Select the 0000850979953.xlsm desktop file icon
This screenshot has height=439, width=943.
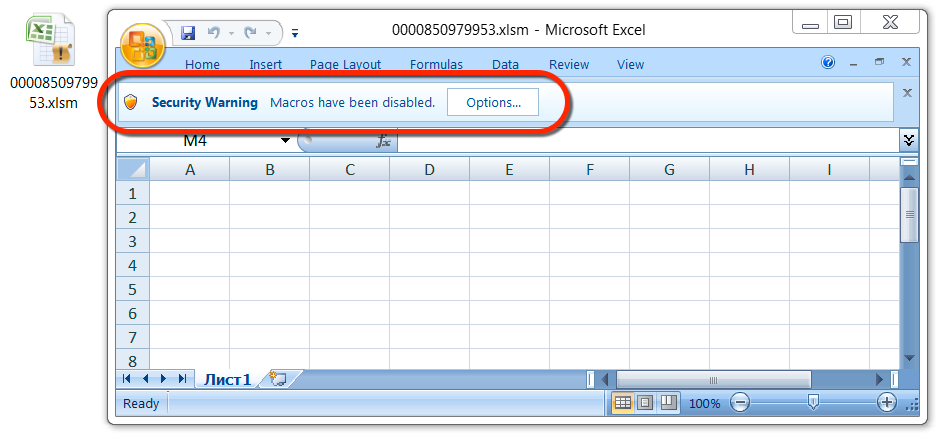point(50,41)
